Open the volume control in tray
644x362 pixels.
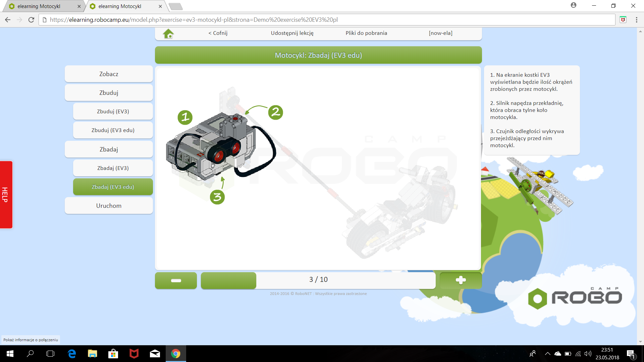[588, 354]
